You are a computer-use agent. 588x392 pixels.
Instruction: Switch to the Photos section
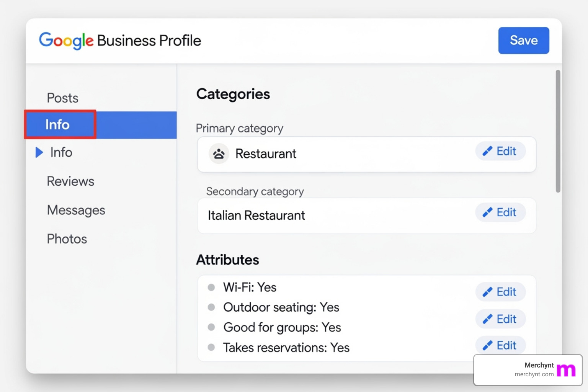point(67,238)
